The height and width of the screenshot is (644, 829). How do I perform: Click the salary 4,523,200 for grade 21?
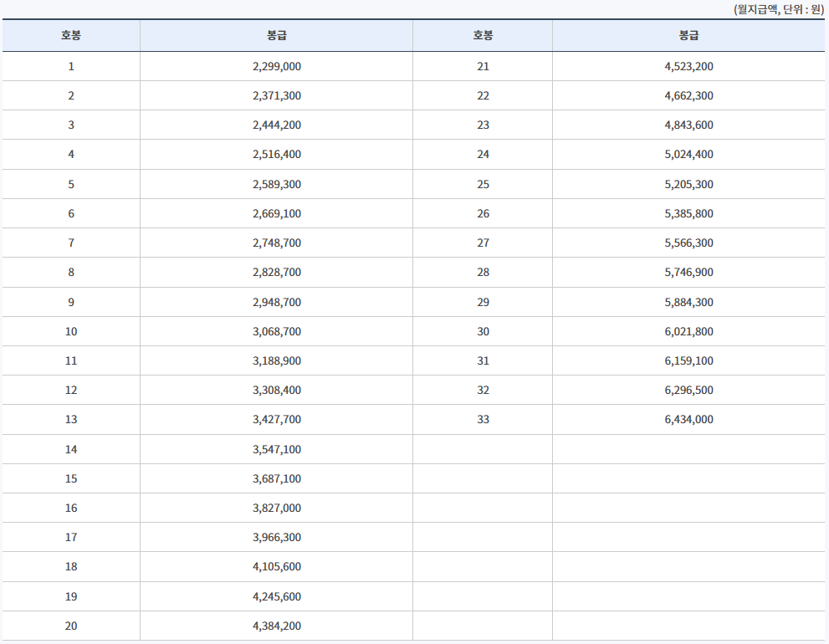(x=689, y=65)
